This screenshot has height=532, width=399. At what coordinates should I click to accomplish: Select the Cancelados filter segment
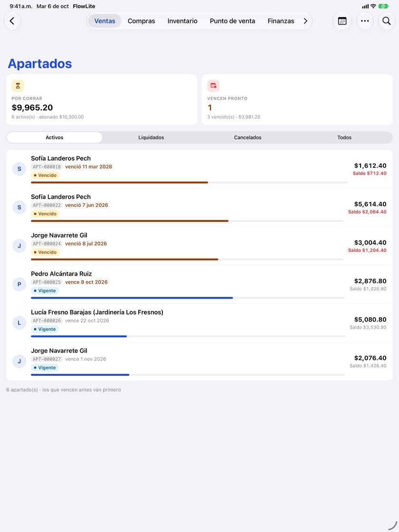click(x=247, y=137)
